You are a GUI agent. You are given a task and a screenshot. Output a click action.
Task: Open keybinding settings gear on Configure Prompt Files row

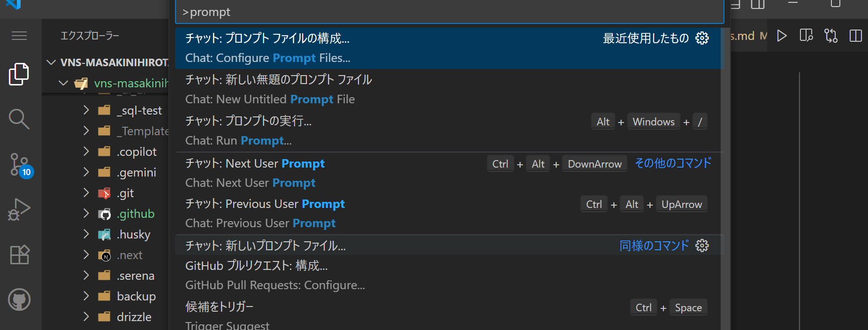click(x=701, y=38)
